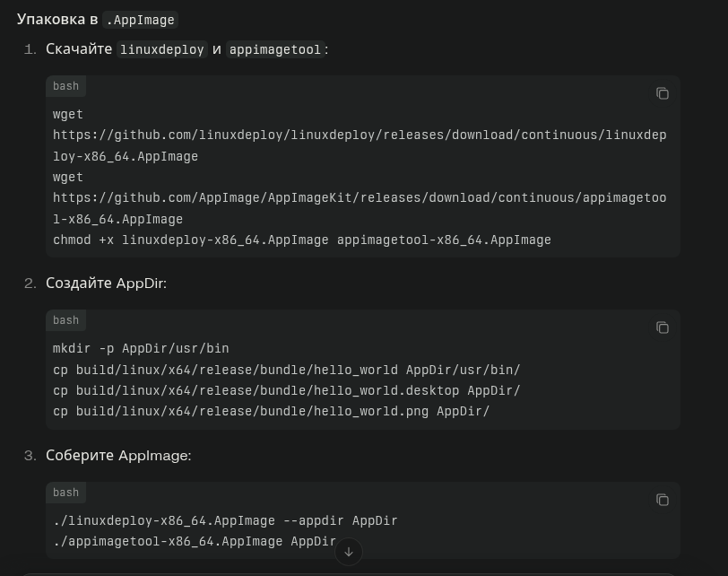The image size is (728, 576).
Task: Click the ./linuxdeploy --appdir command line
Action: pos(225,521)
